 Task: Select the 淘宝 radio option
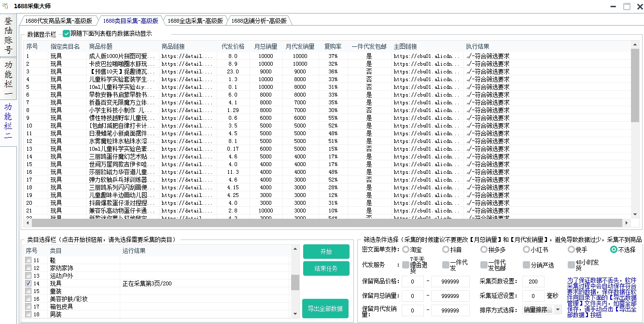(406, 250)
